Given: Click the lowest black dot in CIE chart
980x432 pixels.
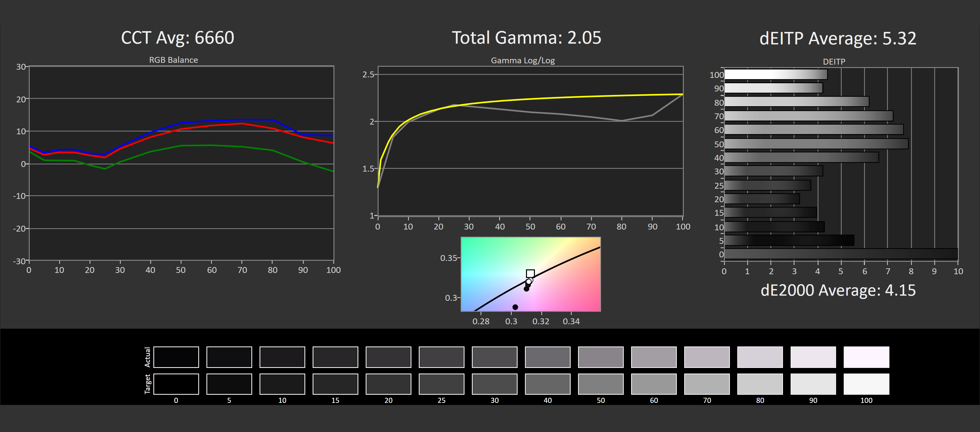Looking at the screenshot, I should pos(515,307).
